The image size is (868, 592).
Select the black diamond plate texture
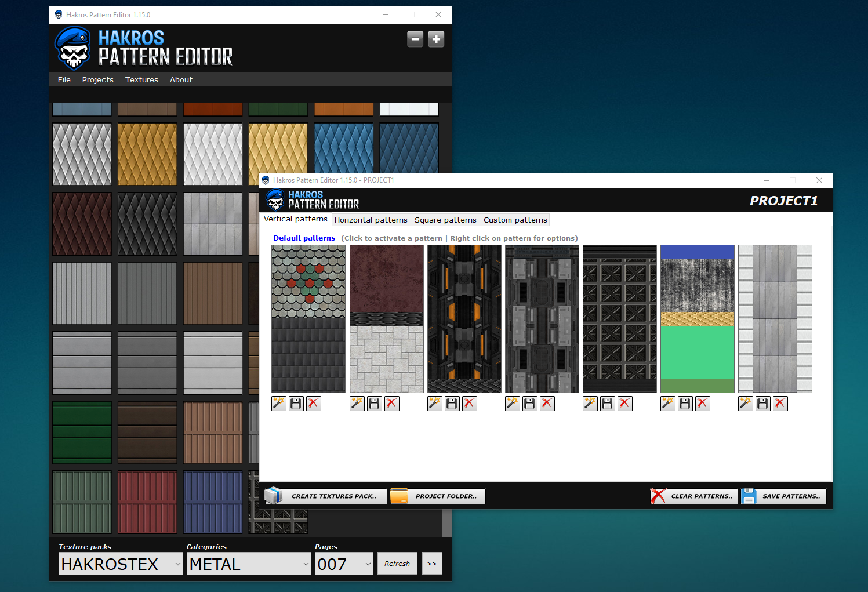point(147,224)
